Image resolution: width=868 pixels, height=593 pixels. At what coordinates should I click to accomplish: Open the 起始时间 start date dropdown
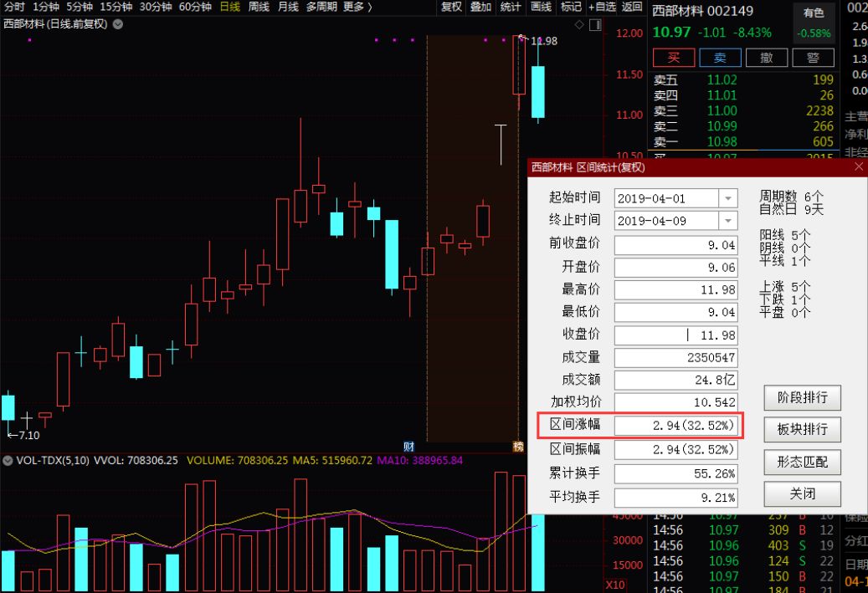727,198
